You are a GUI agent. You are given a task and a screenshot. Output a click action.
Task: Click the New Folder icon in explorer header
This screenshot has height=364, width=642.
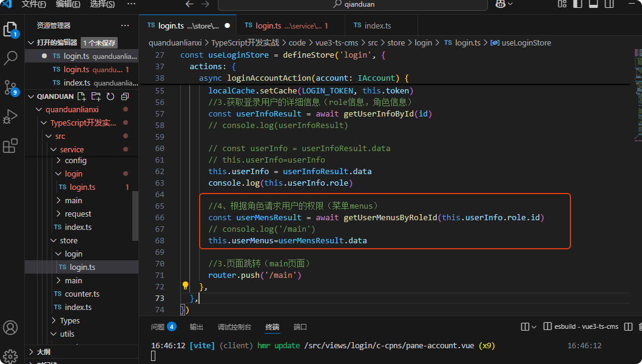(x=96, y=96)
